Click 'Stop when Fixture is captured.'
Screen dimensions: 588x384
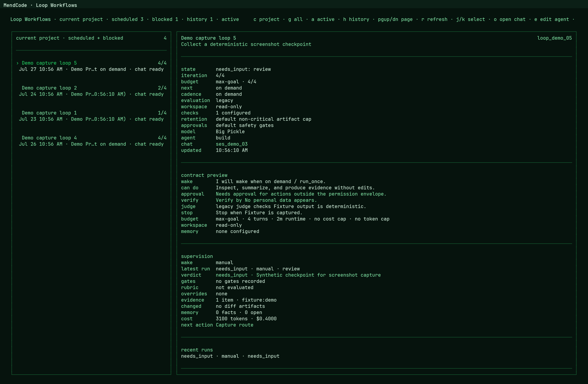(x=259, y=213)
